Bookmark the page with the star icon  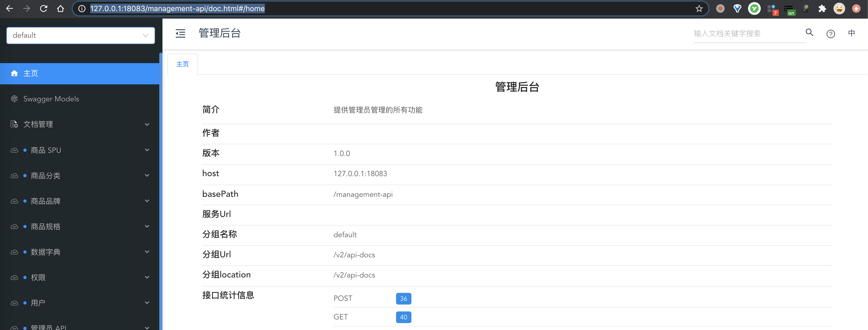pyautogui.click(x=699, y=8)
